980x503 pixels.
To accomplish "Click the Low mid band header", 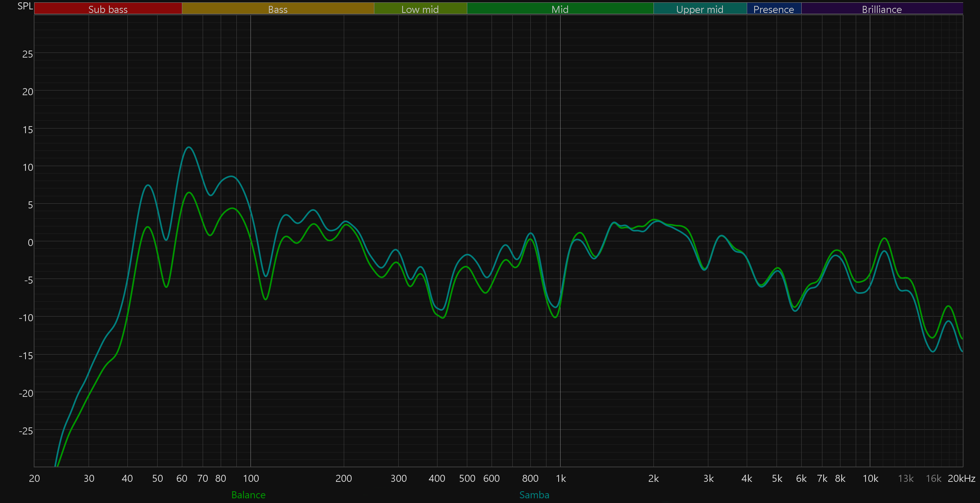I will [420, 9].
